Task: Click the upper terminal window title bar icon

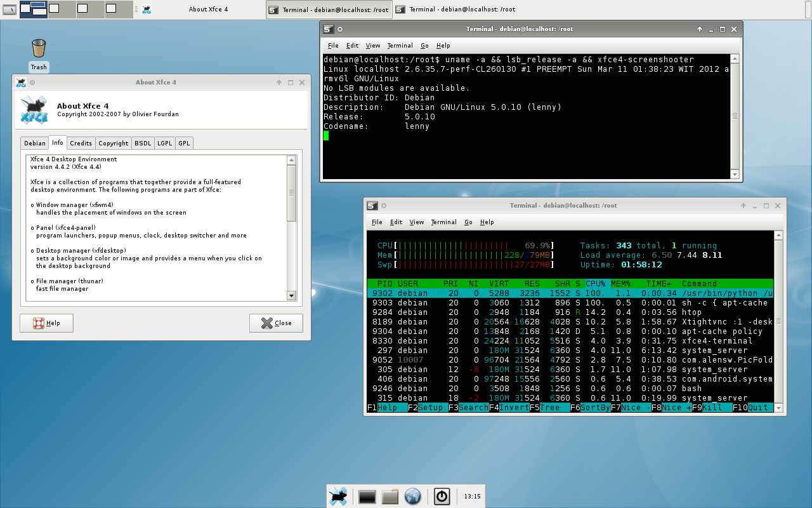Action: click(328, 29)
